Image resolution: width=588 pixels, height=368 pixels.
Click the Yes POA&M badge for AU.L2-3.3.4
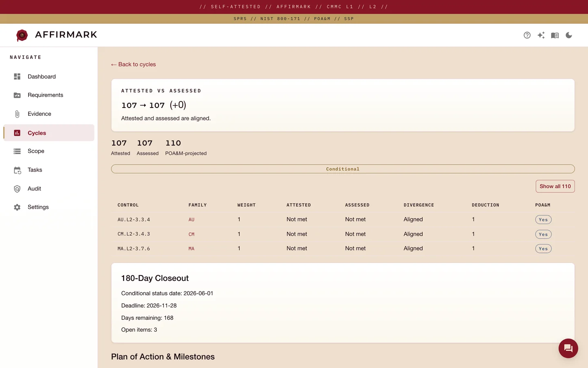(x=543, y=220)
